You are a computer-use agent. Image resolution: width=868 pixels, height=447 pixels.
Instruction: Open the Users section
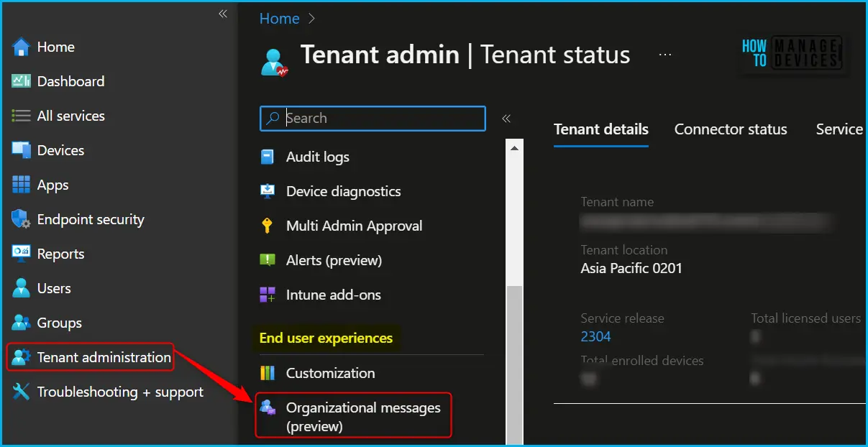(x=54, y=288)
